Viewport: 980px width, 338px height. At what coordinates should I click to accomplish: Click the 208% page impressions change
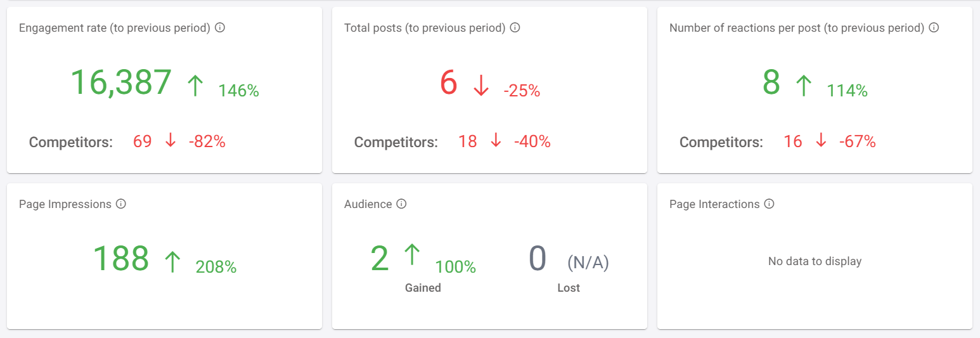click(216, 267)
